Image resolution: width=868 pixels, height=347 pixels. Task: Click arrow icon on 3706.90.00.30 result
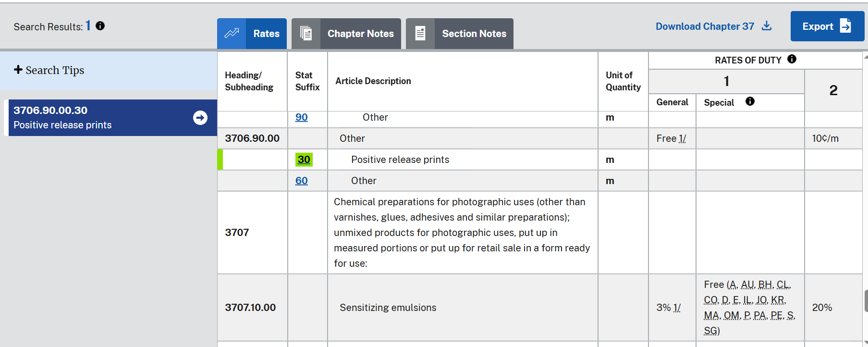coord(200,118)
